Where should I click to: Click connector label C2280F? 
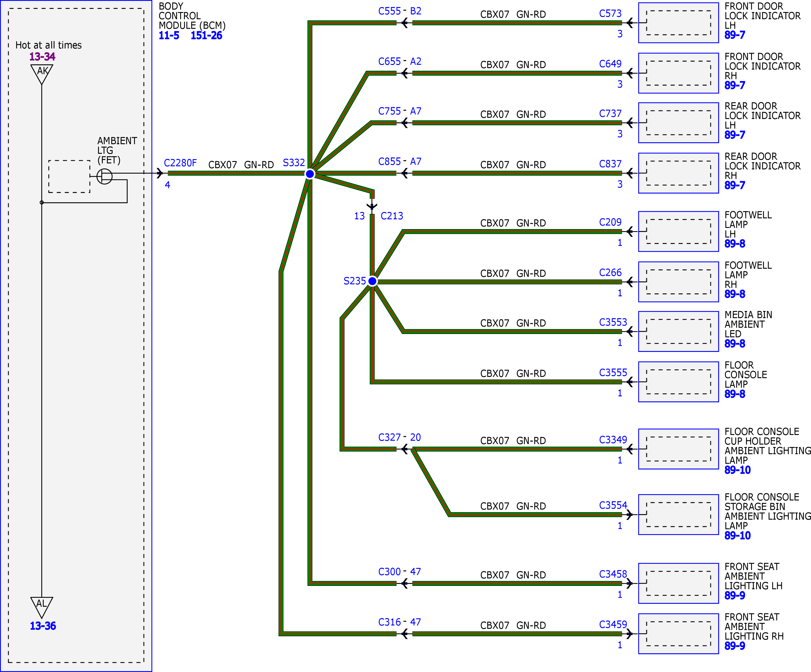180,163
